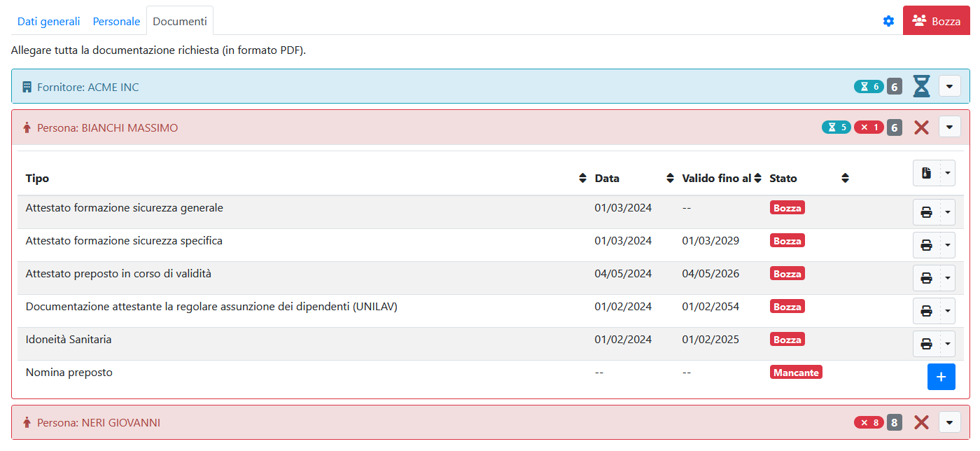Screen dimensions: 980x451
Task: Print the Attestato formazione sicurezza generale document
Action: pos(926,212)
